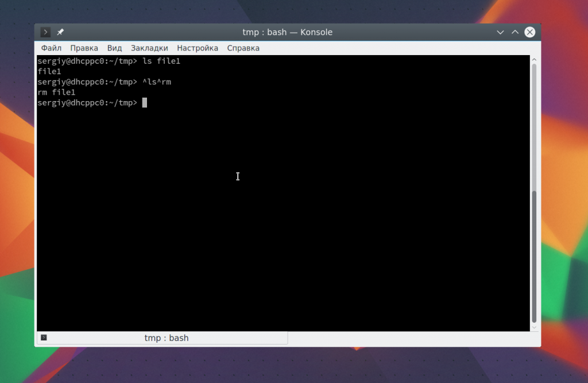This screenshot has width=588, height=383.
Task: Open the Правка menu
Action: 84,48
